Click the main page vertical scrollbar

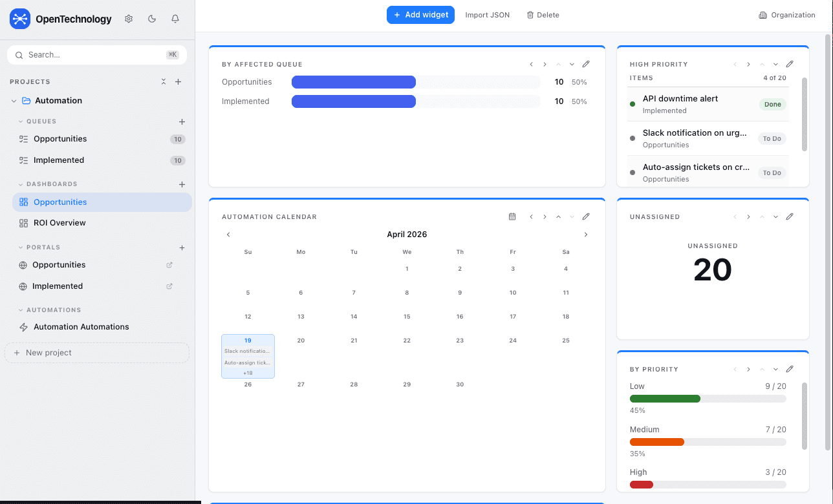click(828, 242)
